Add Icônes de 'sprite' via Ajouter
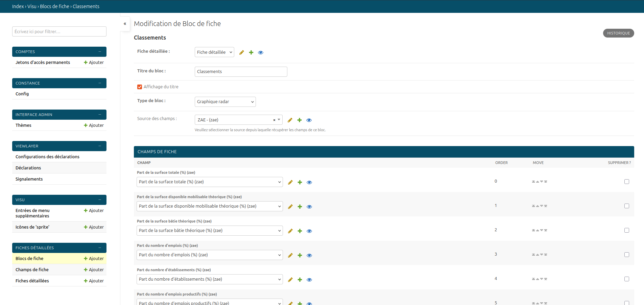The height and width of the screenshot is (305, 644). (94, 227)
